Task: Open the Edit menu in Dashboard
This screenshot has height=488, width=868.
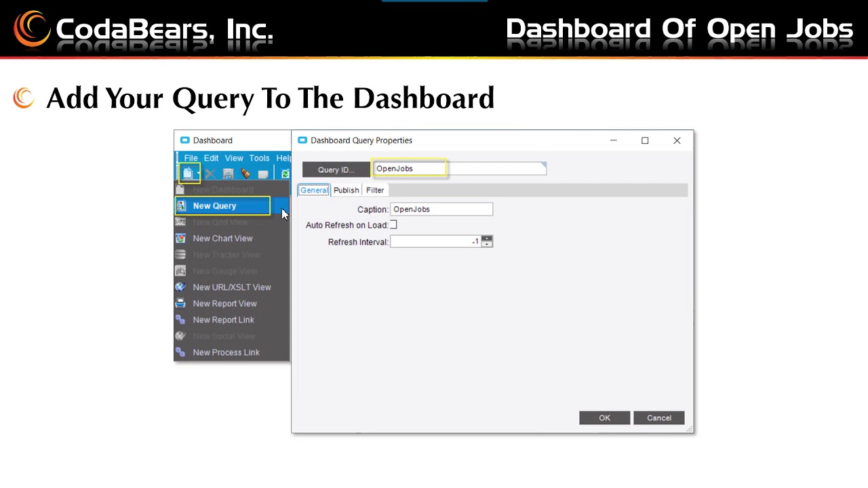Action: click(212, 158)
